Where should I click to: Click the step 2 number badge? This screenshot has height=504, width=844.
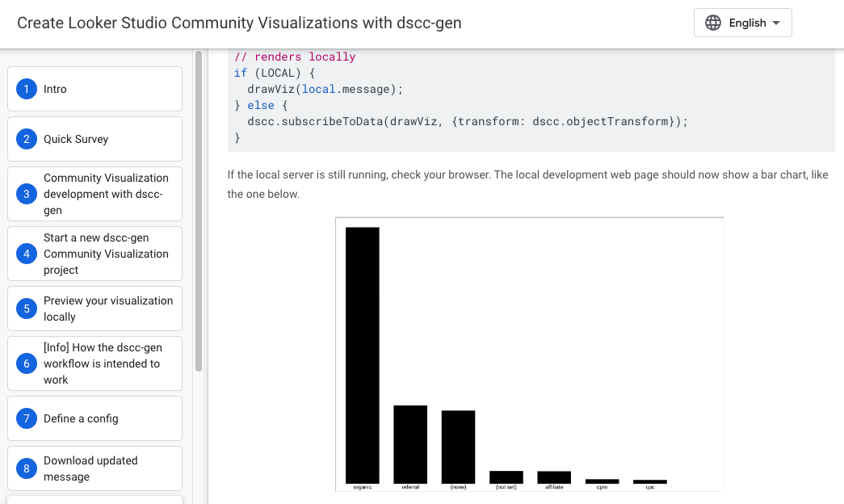click(25, 138)
